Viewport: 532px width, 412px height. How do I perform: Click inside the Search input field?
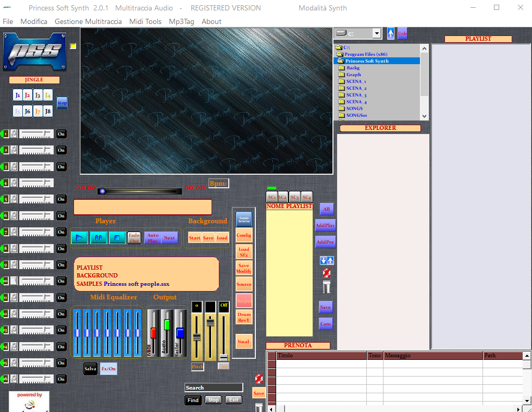click(x=213, y=387)
